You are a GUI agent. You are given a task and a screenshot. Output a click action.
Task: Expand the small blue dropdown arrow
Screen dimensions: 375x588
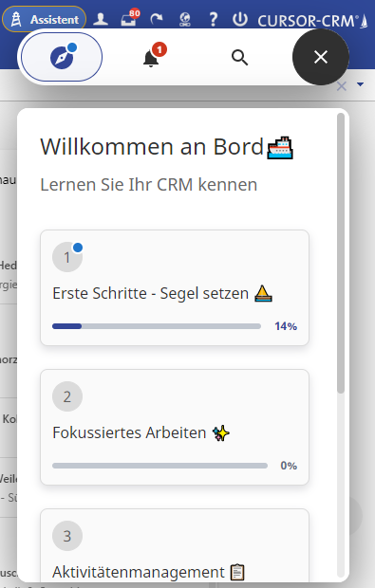(x=361, y=84)
